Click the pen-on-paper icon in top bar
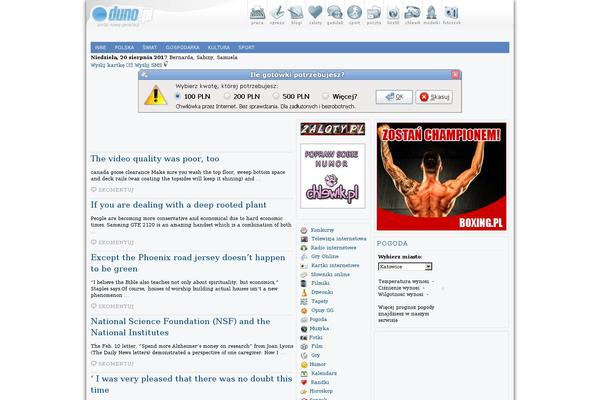The height and width of the screenshot is (400, 600). 277,13
